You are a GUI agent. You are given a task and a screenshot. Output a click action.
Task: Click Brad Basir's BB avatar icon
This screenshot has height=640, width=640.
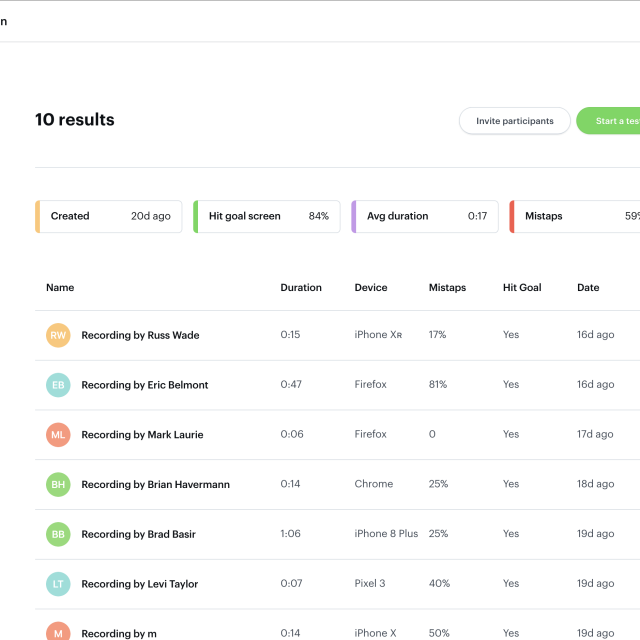click(x=58, y=534)
